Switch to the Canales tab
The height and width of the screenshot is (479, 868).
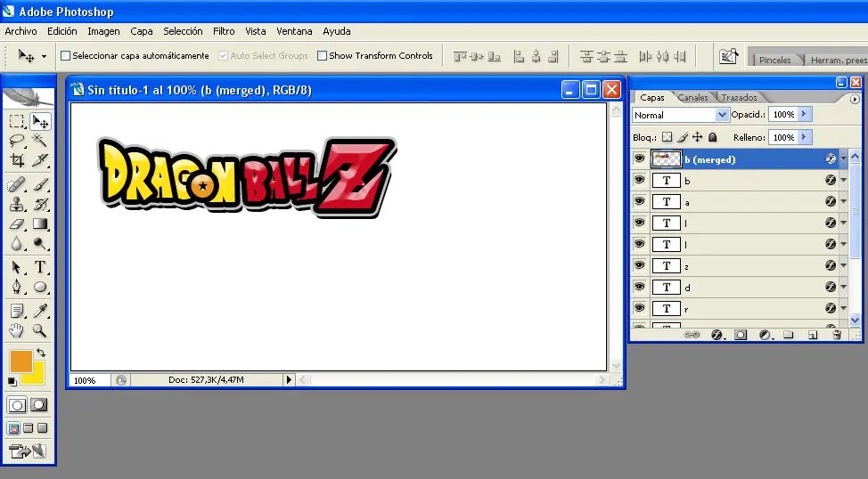point(692,97)
